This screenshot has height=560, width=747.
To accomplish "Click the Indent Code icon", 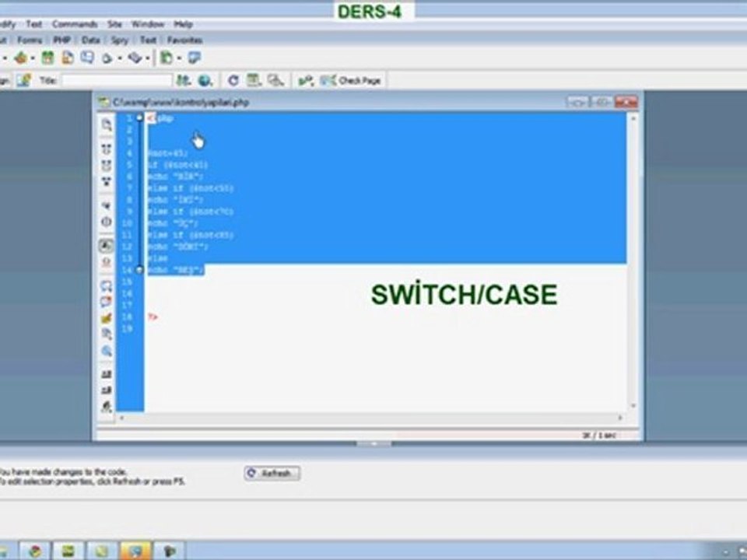I will point(107,374).
